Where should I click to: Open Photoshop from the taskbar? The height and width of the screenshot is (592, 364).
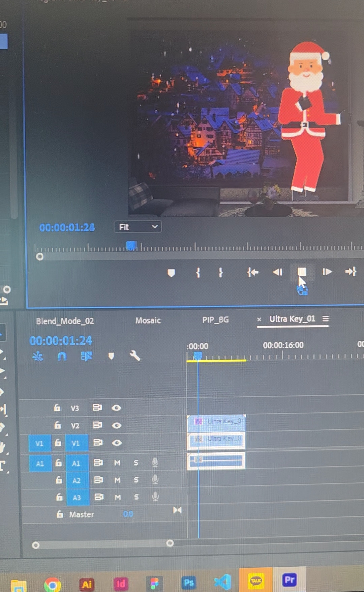(189, 583)
